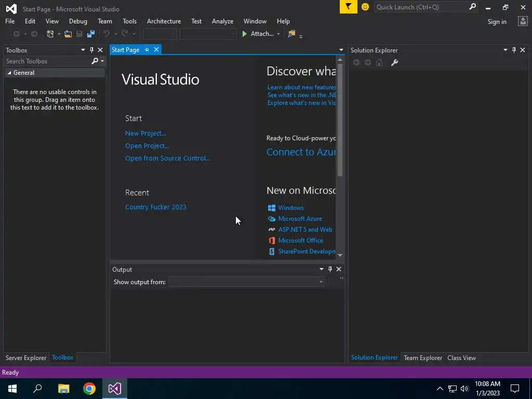Viewport: 532px width, 399px height.
Task: Click the New Project... link
Action: [x=145, y=134]
